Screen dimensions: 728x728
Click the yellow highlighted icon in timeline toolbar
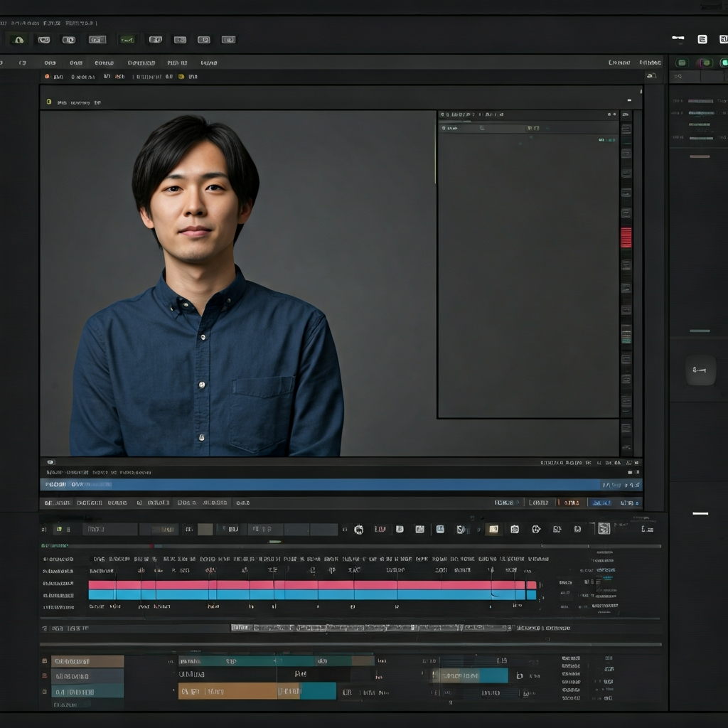click(x=493, y=529)
